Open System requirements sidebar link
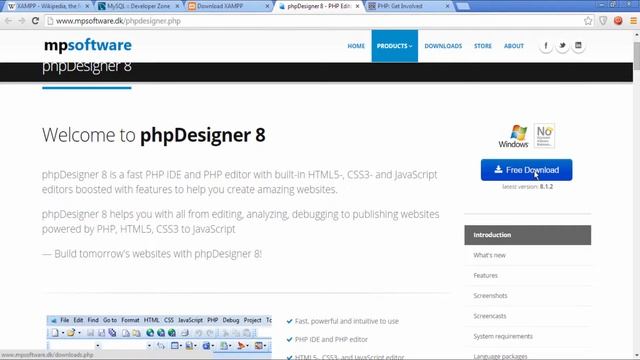640x360 pixels. pos(503,336)
